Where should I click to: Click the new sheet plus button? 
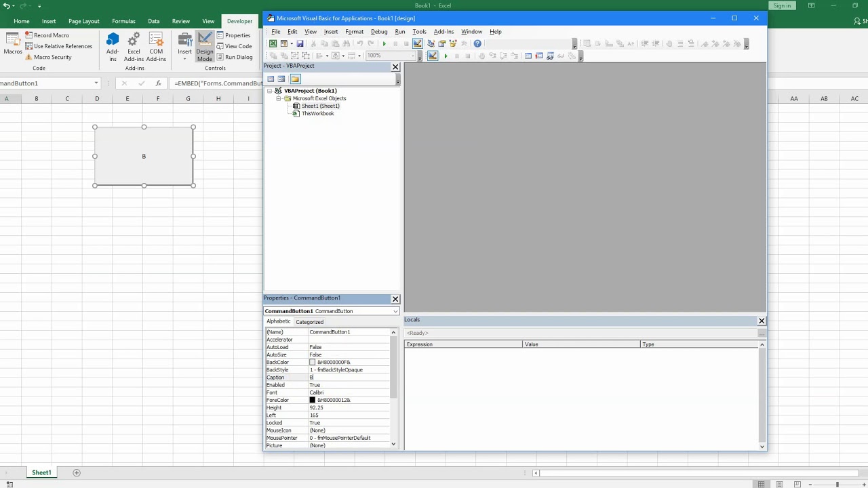(x=77, y=472)
